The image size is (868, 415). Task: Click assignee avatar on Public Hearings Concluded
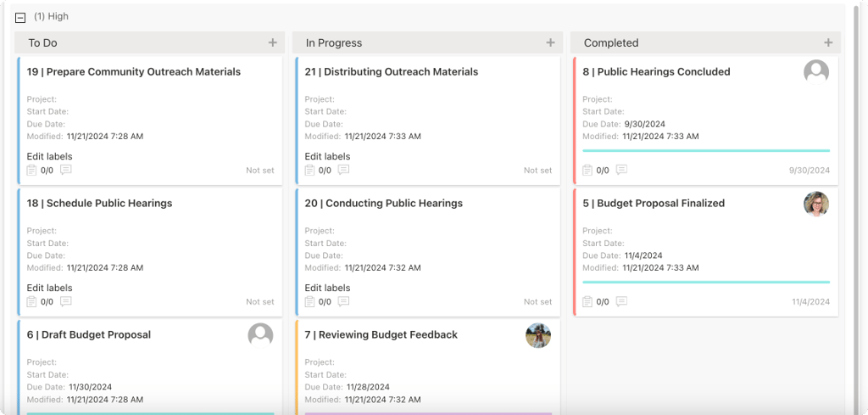point(816,72)
